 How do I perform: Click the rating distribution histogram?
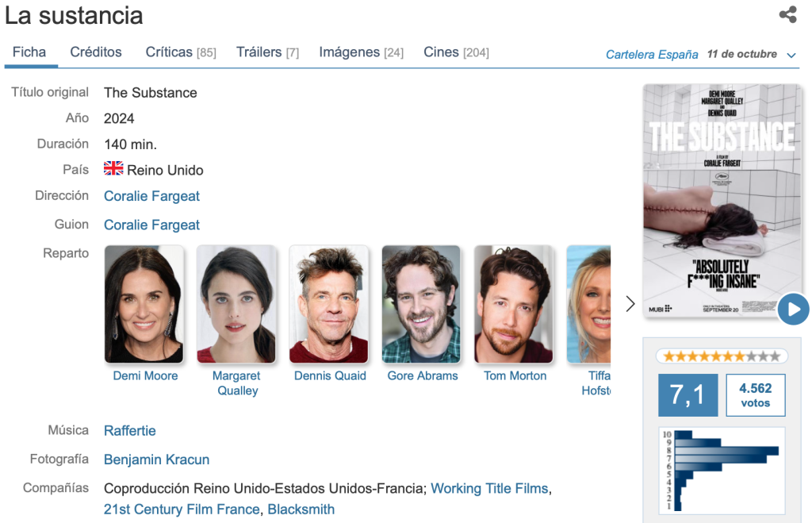pos(722,470)
